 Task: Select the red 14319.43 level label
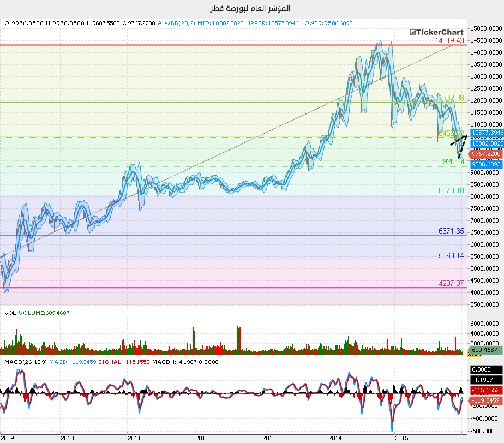449,41
